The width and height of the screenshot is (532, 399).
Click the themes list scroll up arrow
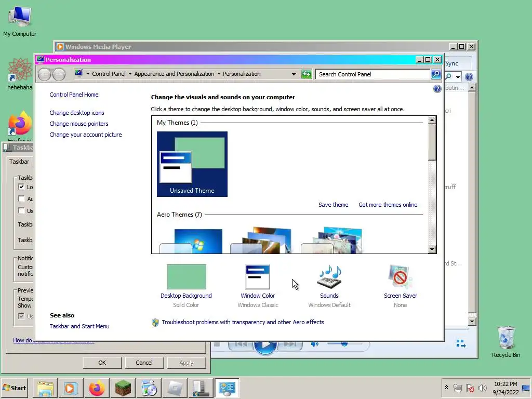[x=432, y=120]
